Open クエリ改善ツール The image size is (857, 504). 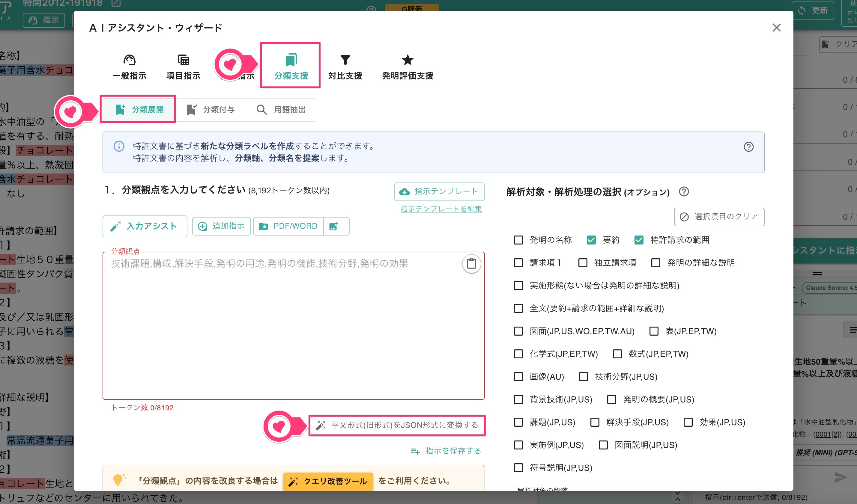328,481
